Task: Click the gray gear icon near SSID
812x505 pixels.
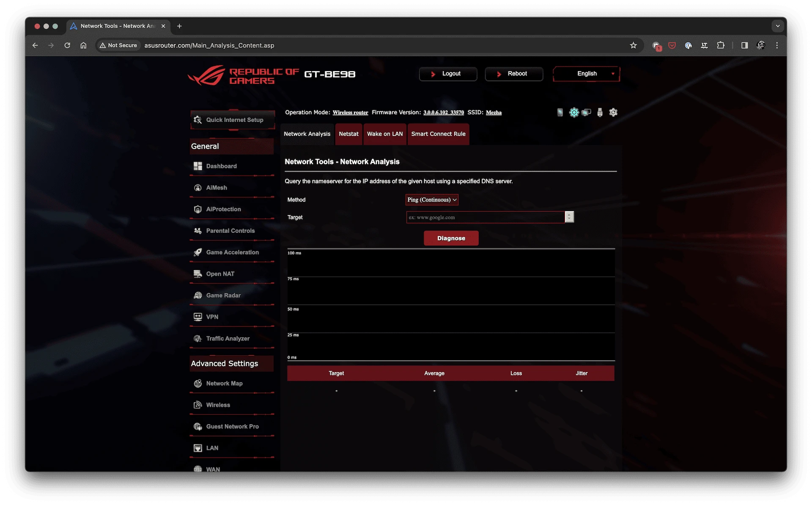Action: pyautogui.click(x=613, y=112)
